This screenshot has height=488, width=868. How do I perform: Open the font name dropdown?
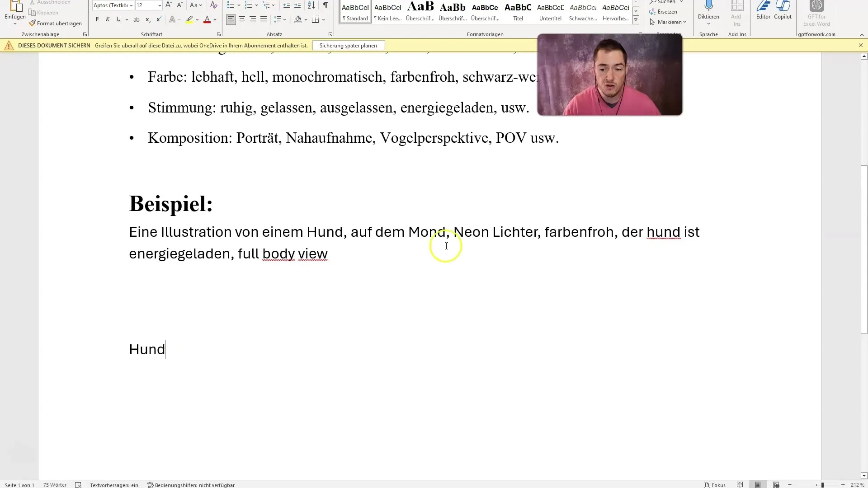131,5
